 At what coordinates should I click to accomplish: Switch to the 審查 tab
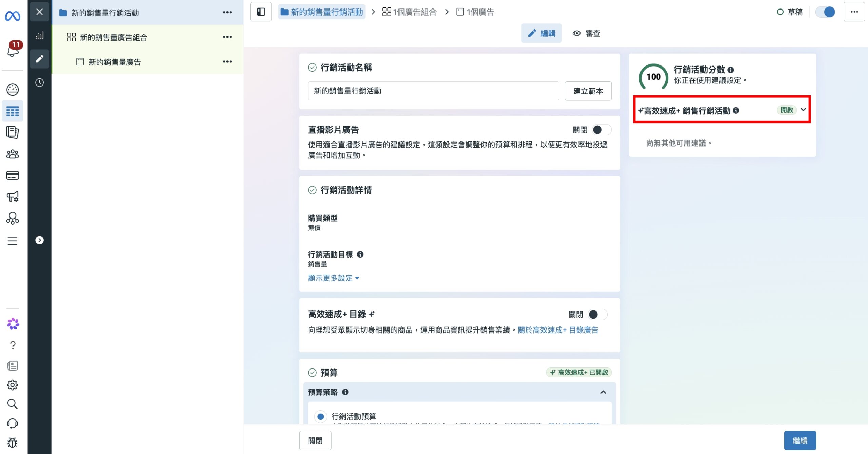[x=587, y=33]
